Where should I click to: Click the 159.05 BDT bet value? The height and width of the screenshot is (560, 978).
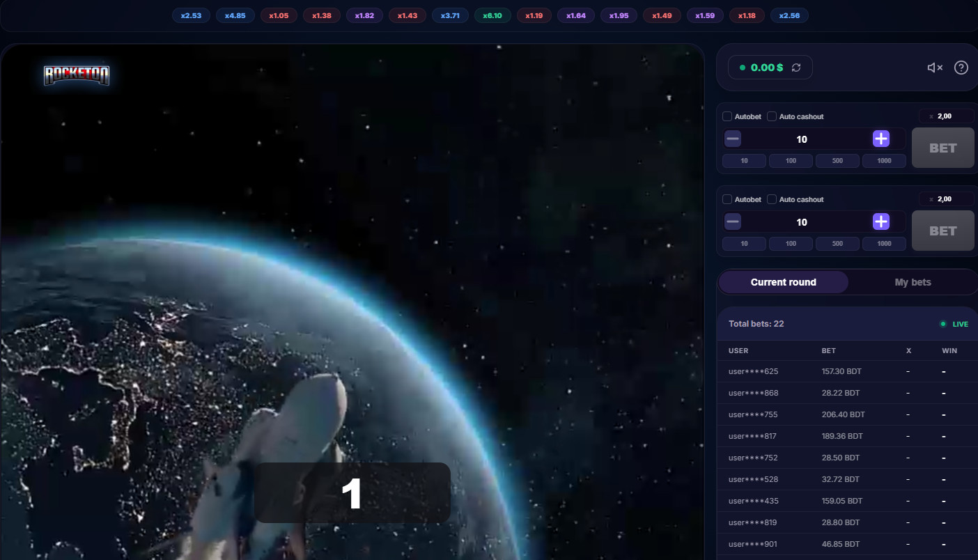[842, 501]
